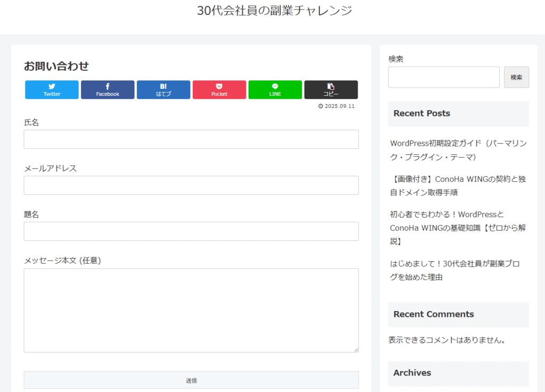Image resolution: width=545 pixels, height=392 pixels.
Task: Click the clock icon beside 2025.09.11
Action: pyautogui.click(x=320, y=106)
